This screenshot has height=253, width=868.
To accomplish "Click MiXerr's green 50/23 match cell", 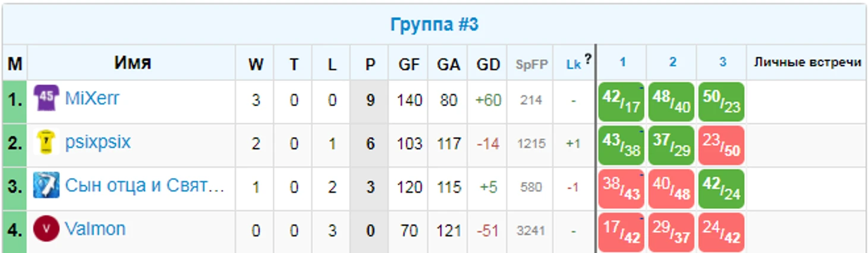I will [x=721, y=102].
